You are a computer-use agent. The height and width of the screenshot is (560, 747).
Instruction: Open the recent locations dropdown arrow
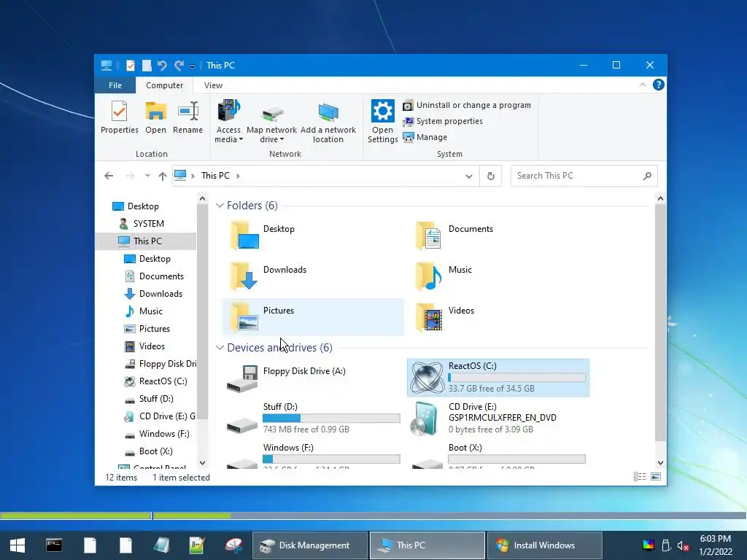147,176
